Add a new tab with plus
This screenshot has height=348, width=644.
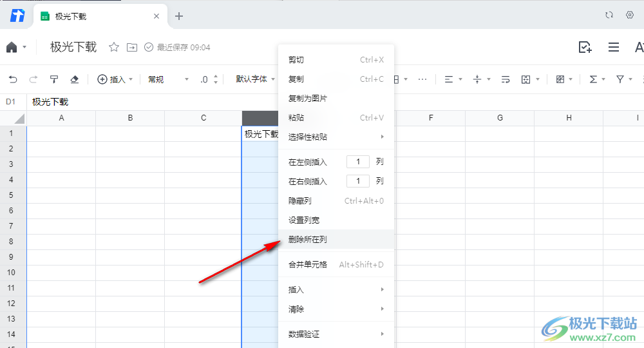point(178,16)
